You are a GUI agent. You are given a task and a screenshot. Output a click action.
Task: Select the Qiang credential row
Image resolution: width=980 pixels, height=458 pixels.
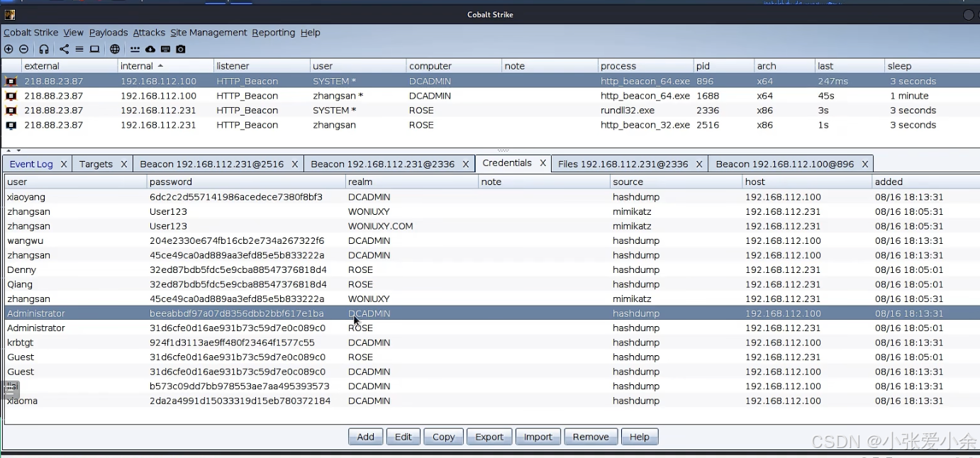point(492,284)
